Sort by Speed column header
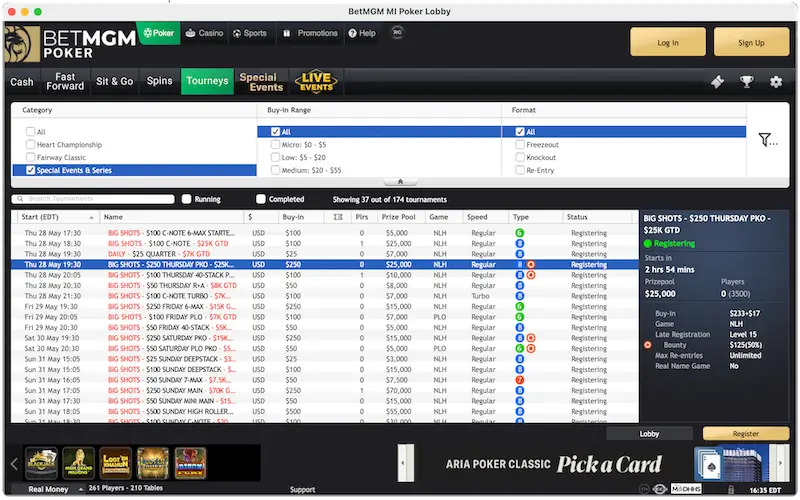Viewport: 800px width, 500px height. (485, 217)
